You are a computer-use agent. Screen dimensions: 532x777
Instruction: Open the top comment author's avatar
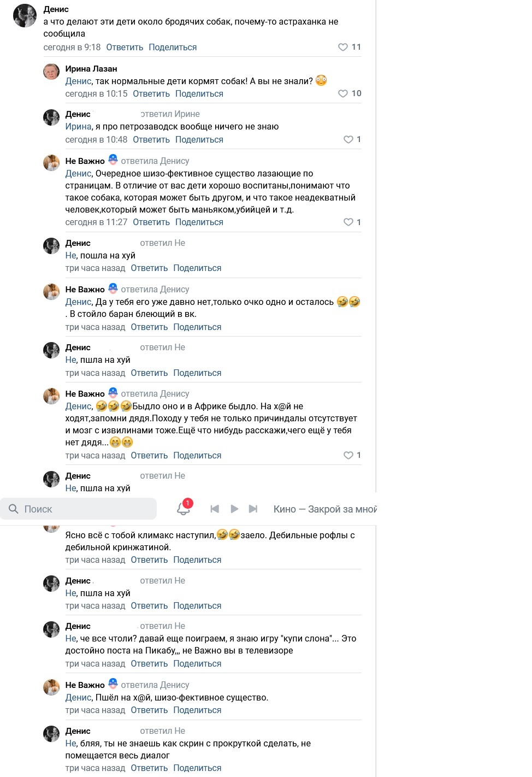click(x=25, y=15)
